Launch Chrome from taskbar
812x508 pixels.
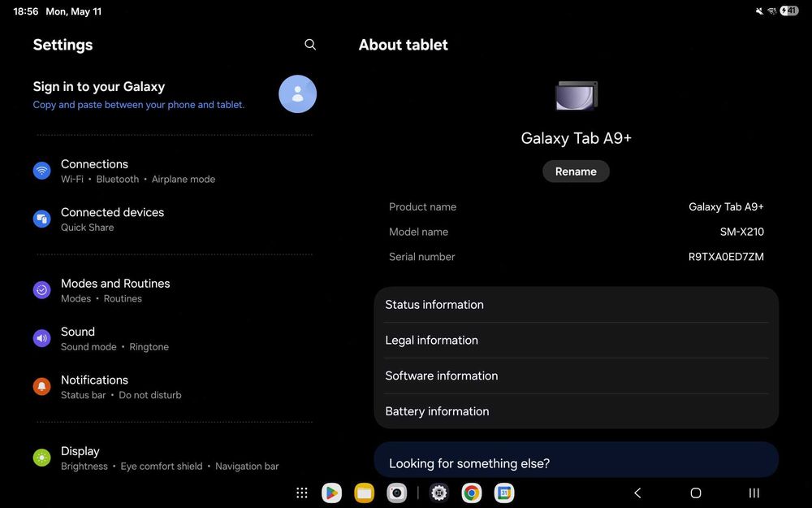[472, 493]
